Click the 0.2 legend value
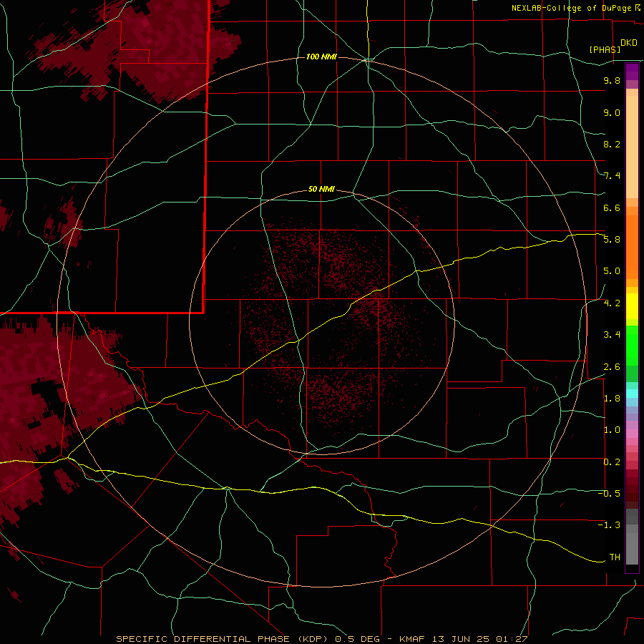The width and height of the screenshot is (644, 644). (612, 462)
